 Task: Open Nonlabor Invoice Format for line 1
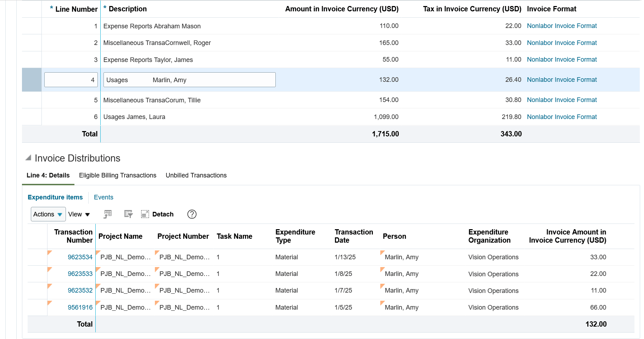coord(562,26)
